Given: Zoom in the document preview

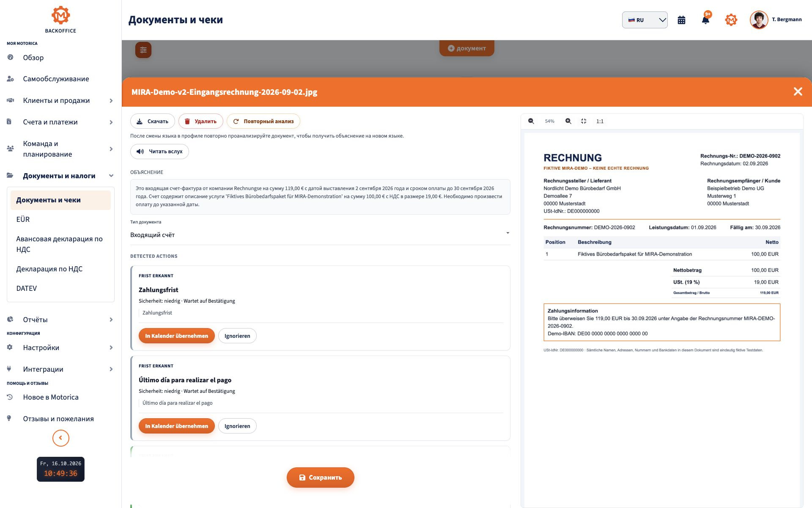Looking at the screenshot, I should (x=568, y=121).
